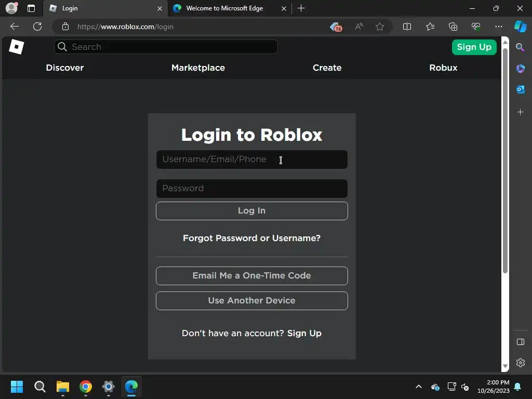The image size is (532, 399).
Task: Open a new tab with plus button
Action: click(301, 8)
